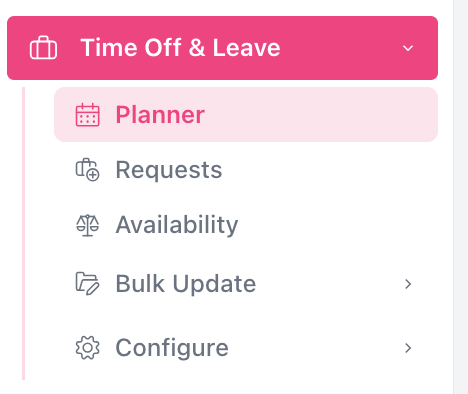
Task: Click the pink vertical indent guide line
Action: [23, 233]
